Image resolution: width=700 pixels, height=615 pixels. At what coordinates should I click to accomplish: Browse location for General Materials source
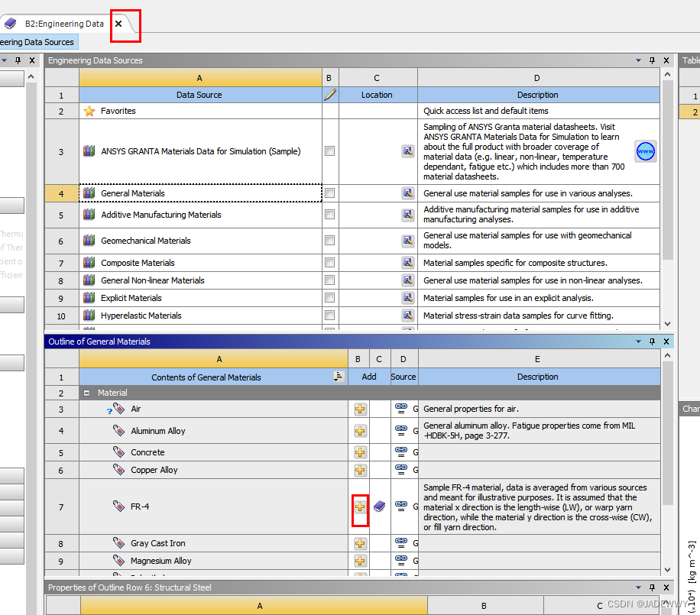coord(407,193)
